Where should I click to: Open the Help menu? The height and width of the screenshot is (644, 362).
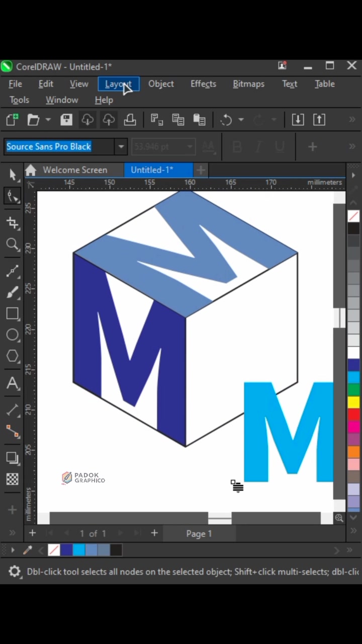[x=104, y=100]
